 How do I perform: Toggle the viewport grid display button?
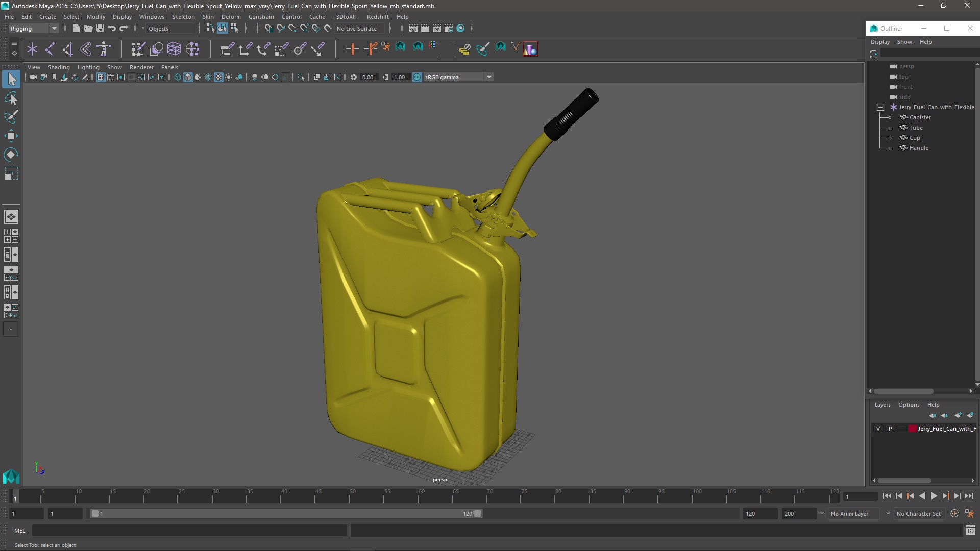[101, 77]
